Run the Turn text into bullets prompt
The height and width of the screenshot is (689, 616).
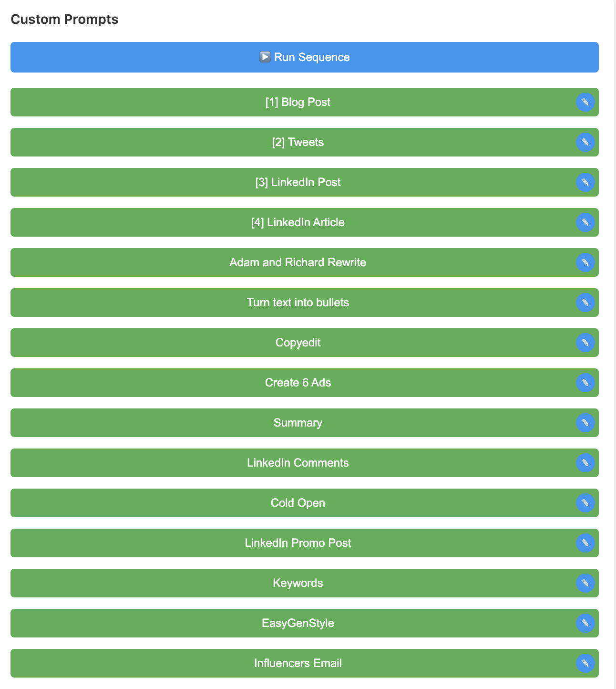click(x=298, y=303)
